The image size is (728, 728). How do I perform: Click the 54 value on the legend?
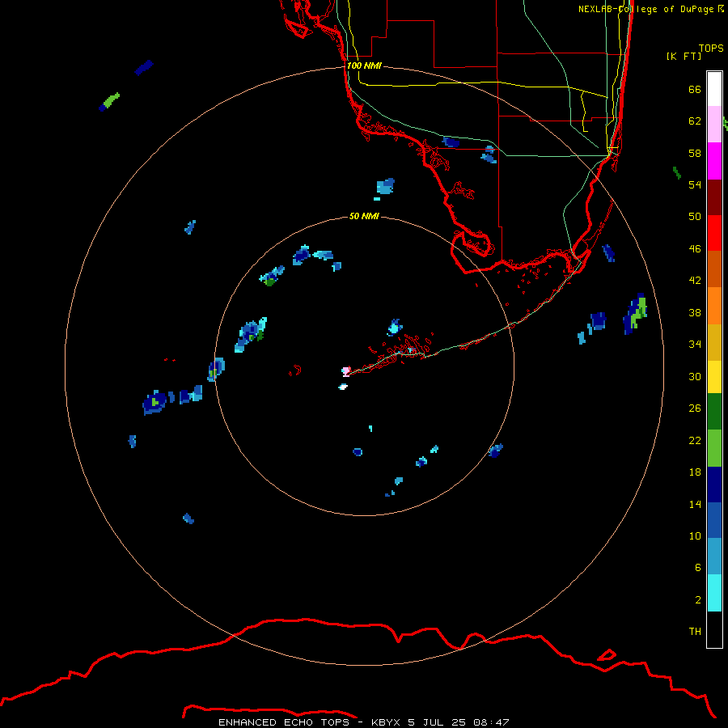[695, 184]
